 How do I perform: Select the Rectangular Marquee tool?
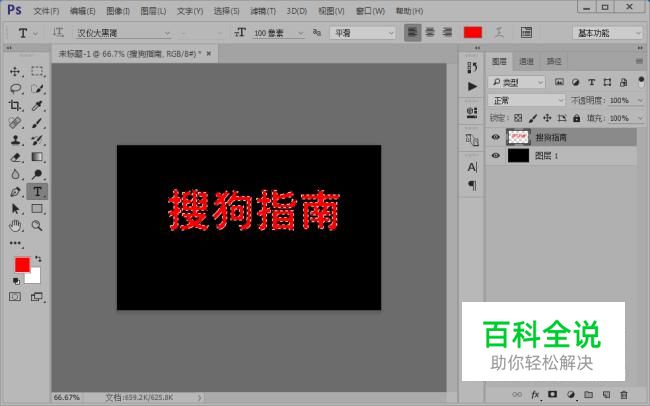pyautogui.click(x=37, y=71)
